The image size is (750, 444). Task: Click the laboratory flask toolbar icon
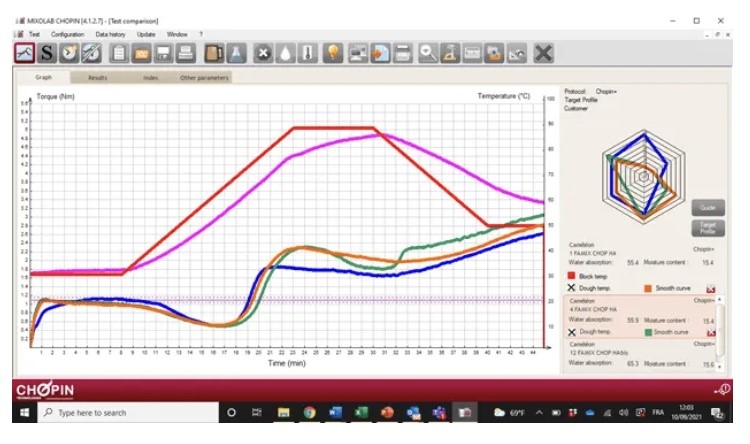pos(237,53)
